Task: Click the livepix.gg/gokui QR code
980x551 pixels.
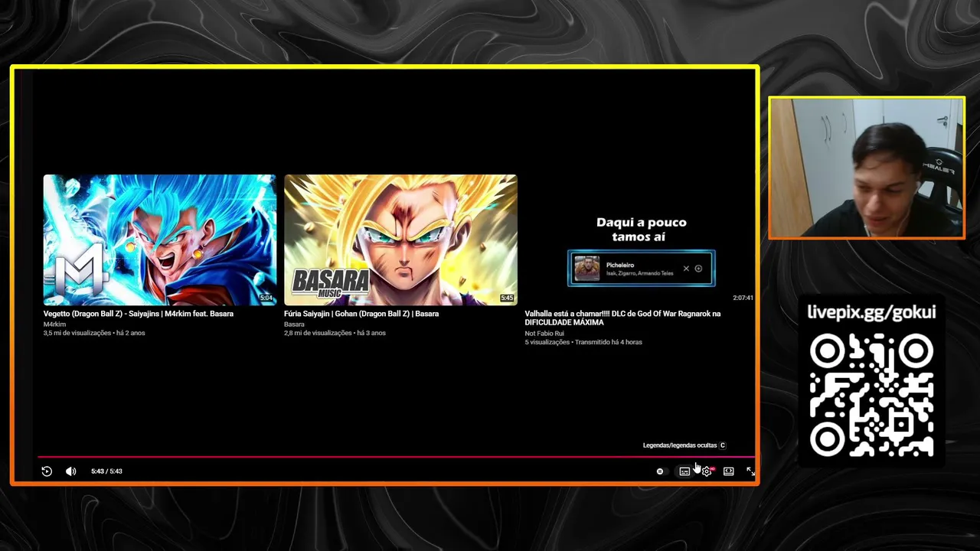Action: tap(871, 396)
